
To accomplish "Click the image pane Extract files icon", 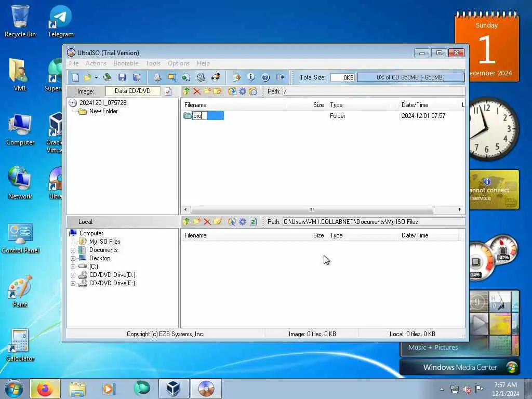I will click(232, 91).
